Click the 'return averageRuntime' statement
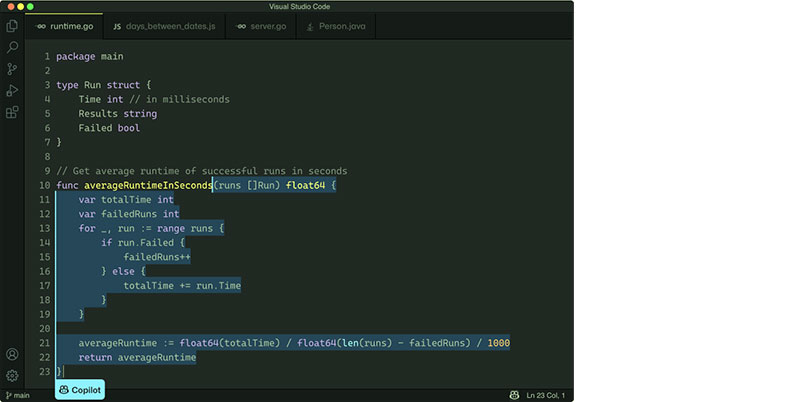 (137, 357)
